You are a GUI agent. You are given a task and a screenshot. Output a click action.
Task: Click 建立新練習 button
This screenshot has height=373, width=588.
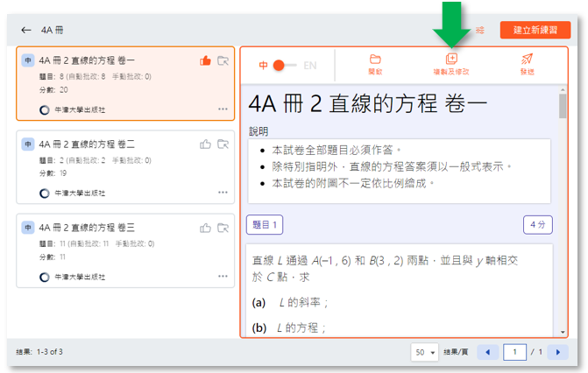pyautogui.click(x=535, y=30)
